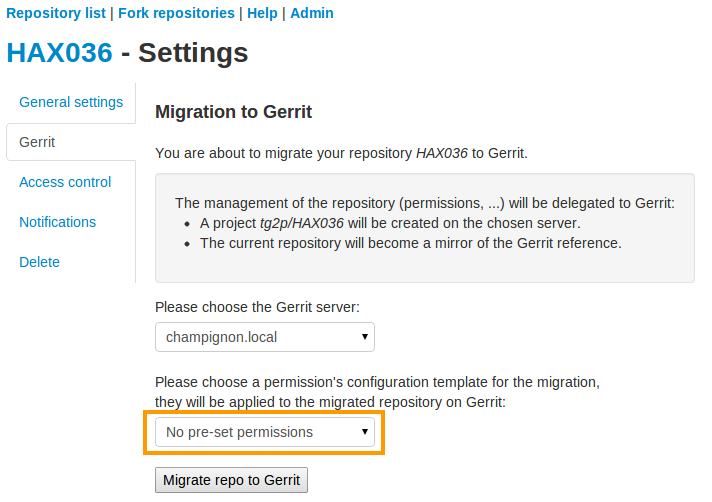Show the Notifications settings tab
Screen dimensions: 712x502
click(58, 222)
